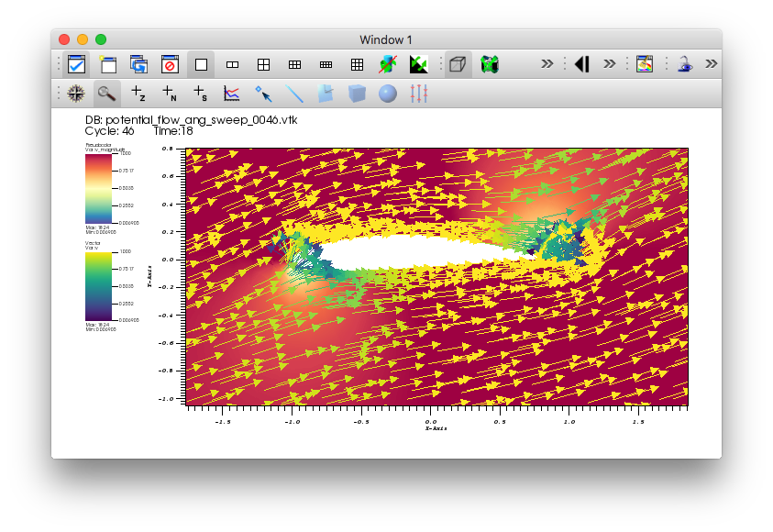Select the 2x2 window layout icon
The width and height of the screenshot is (773, 532).
(x=264, y=64)
